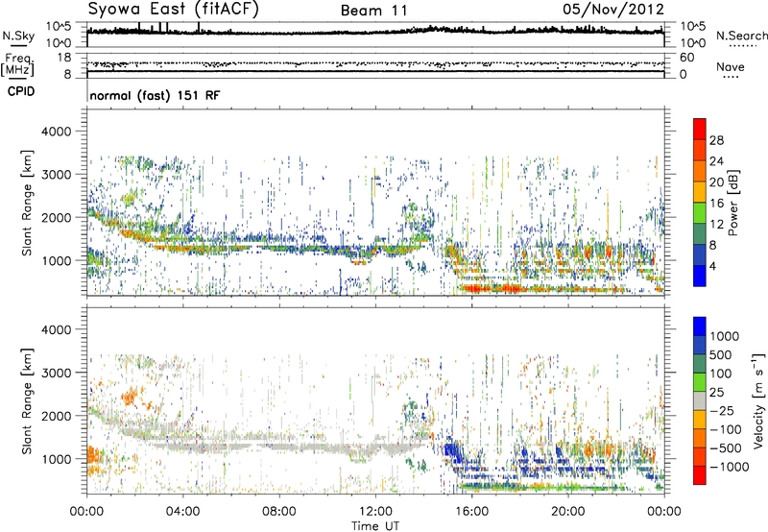The height and width of the screenshot is (532, 768).
Task: Click the 'Freq. [MHz]' axis label
Action: (17, 64)
